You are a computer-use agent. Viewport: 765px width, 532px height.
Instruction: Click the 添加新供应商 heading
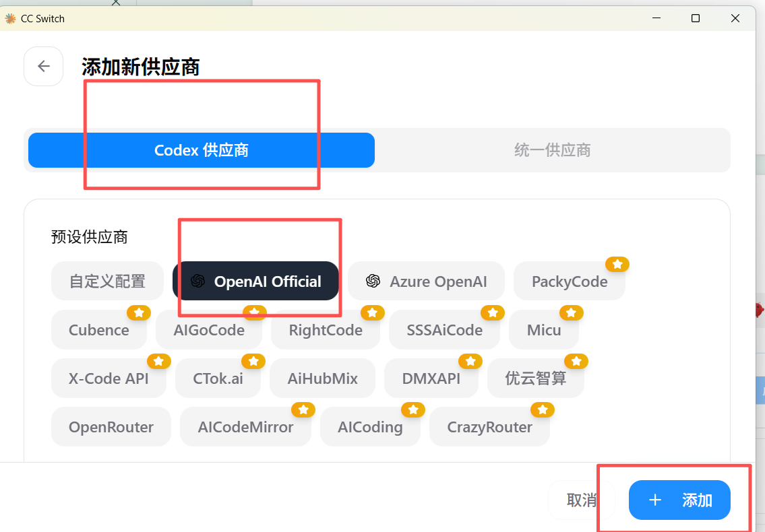pos(140,67)
